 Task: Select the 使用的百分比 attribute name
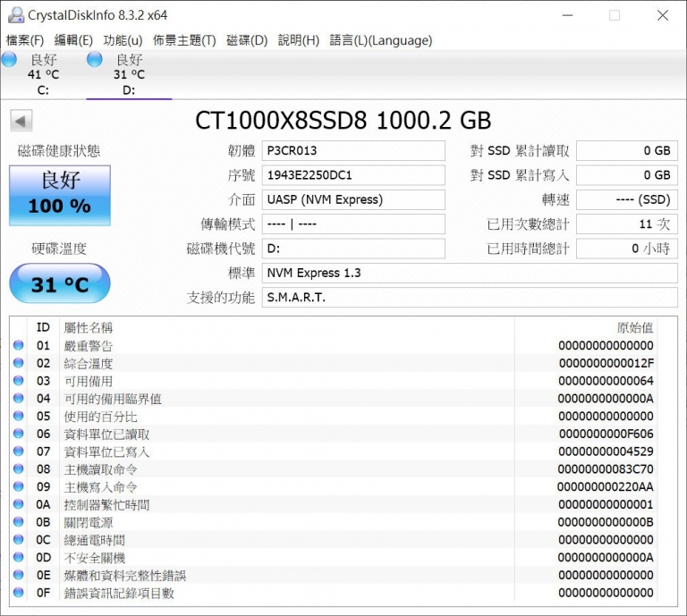point(100,417)
